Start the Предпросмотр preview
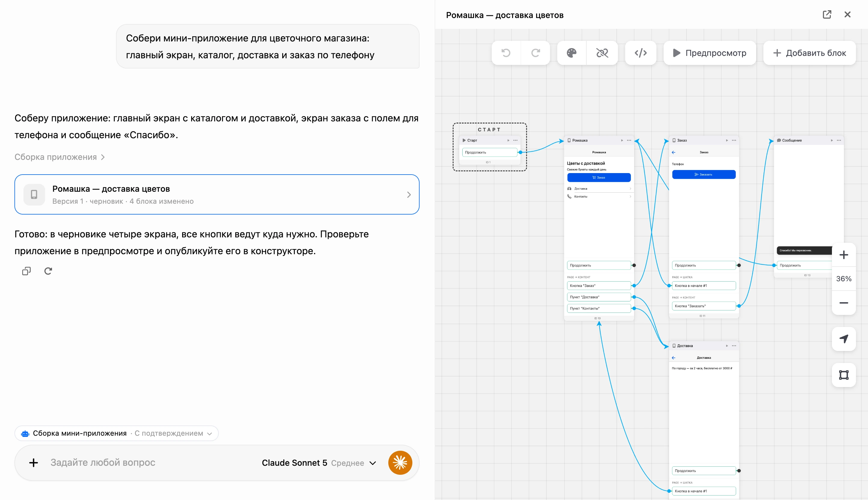Viewport: 868px width, 500px height. 709,53
